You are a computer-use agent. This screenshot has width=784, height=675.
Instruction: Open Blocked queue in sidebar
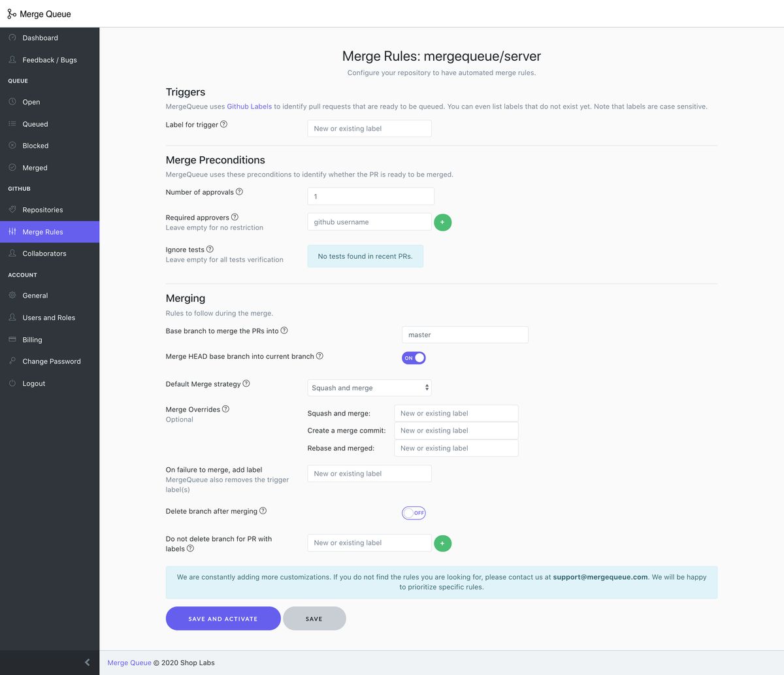pyautogui.click(x=35, y=146)
